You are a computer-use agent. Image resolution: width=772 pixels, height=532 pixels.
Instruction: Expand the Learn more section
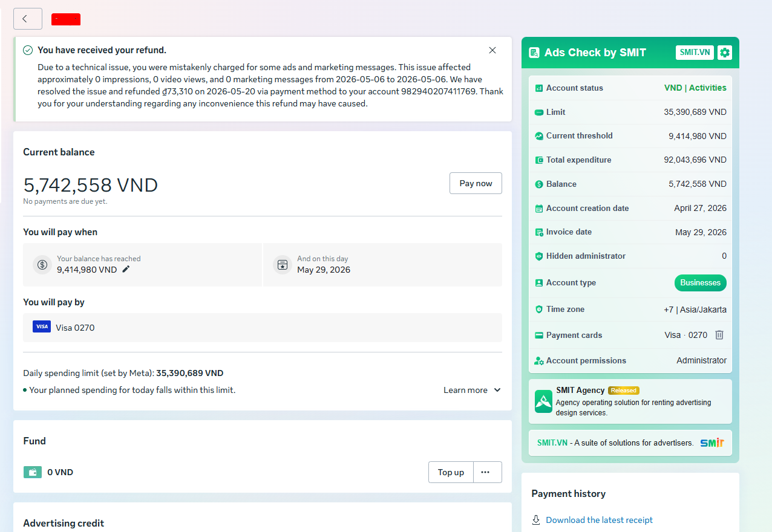click(473, 390)
